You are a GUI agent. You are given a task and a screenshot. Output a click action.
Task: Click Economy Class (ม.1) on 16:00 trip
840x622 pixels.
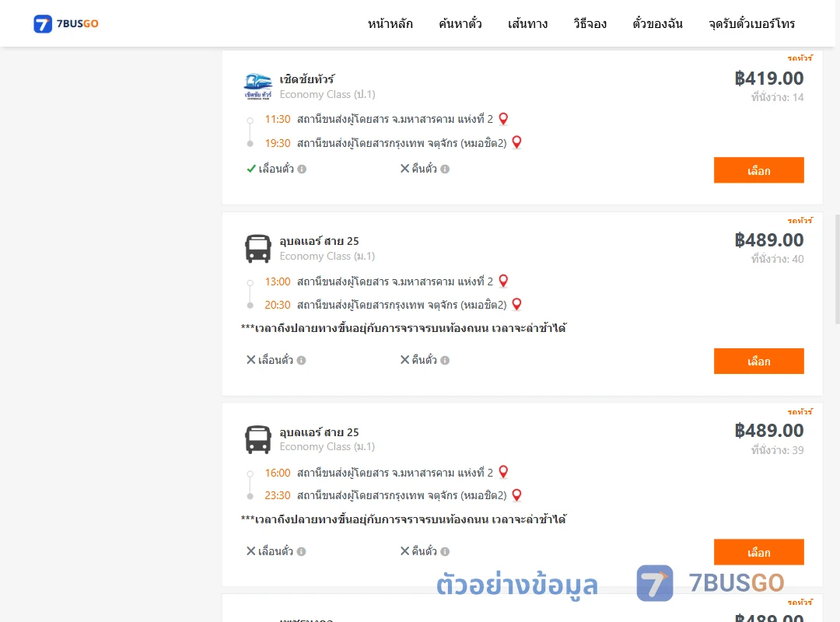327,447
